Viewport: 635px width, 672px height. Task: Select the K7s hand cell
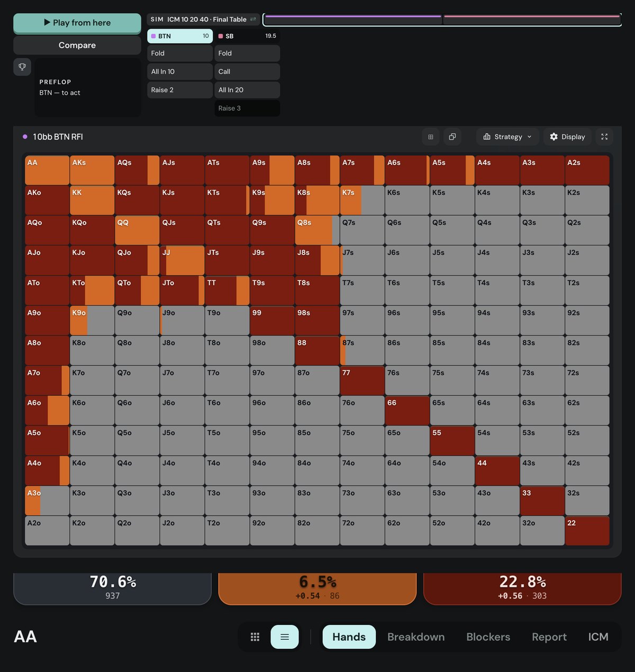pyautogui.click(x=362, y=200)
